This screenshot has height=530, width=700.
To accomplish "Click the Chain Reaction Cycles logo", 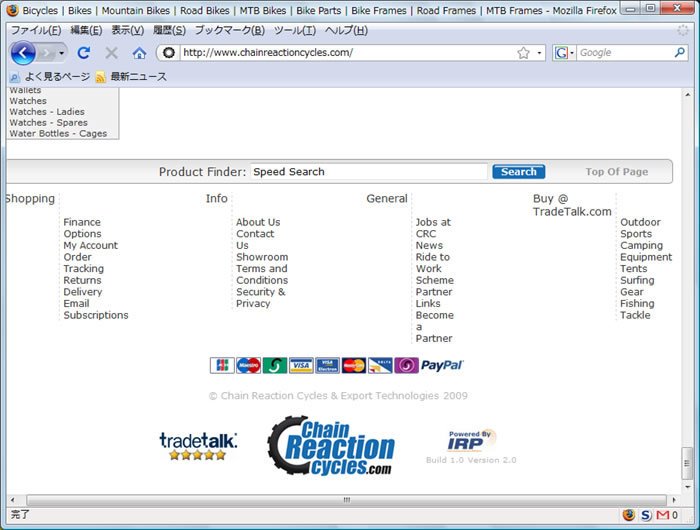I will [331, 446].
